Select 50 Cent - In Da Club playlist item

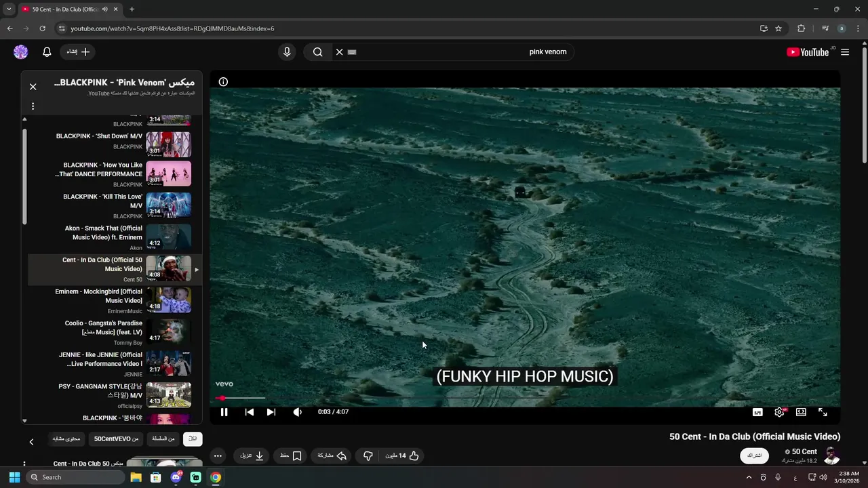point(115,269)
